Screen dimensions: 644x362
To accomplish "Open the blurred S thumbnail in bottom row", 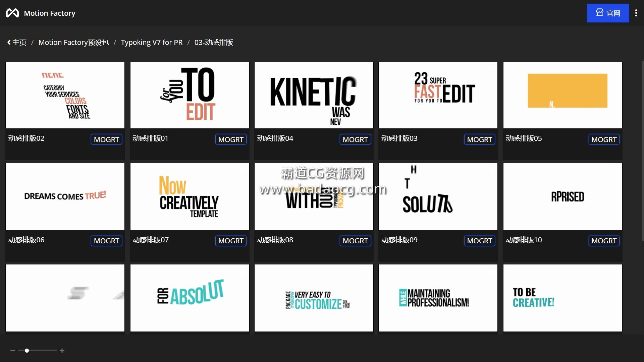I will [x=65, y=298].
